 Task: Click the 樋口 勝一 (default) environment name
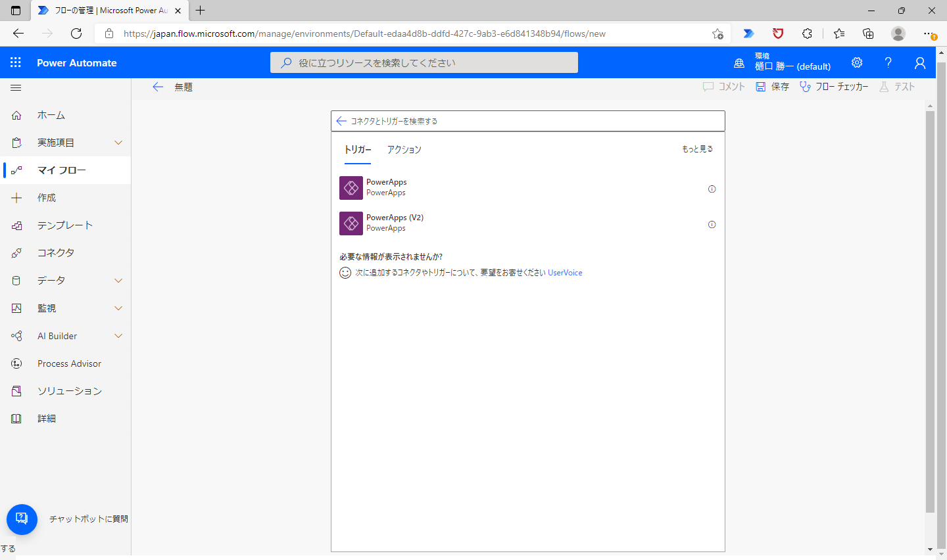click(792, 66)
